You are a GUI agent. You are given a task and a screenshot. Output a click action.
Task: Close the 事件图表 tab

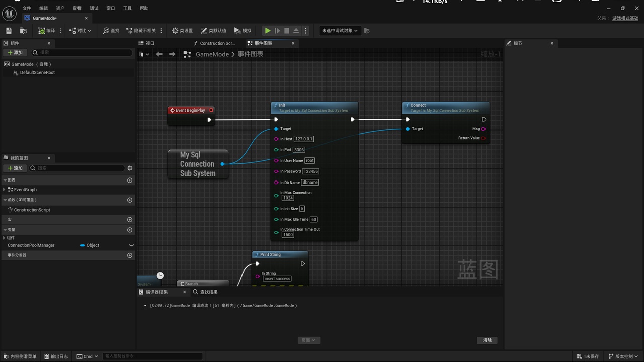(x=293, y=43)
